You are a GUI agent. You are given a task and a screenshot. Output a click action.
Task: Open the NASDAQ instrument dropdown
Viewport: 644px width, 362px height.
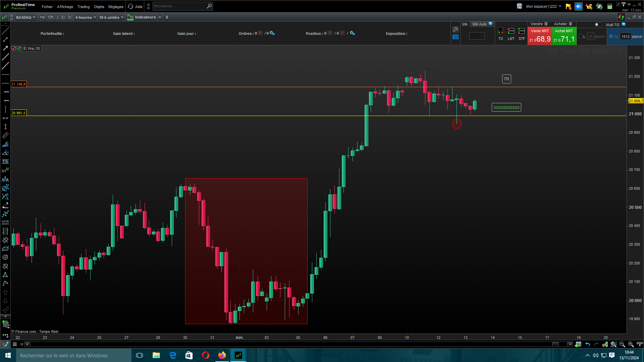pyautogui.click(x=25, y=17)
